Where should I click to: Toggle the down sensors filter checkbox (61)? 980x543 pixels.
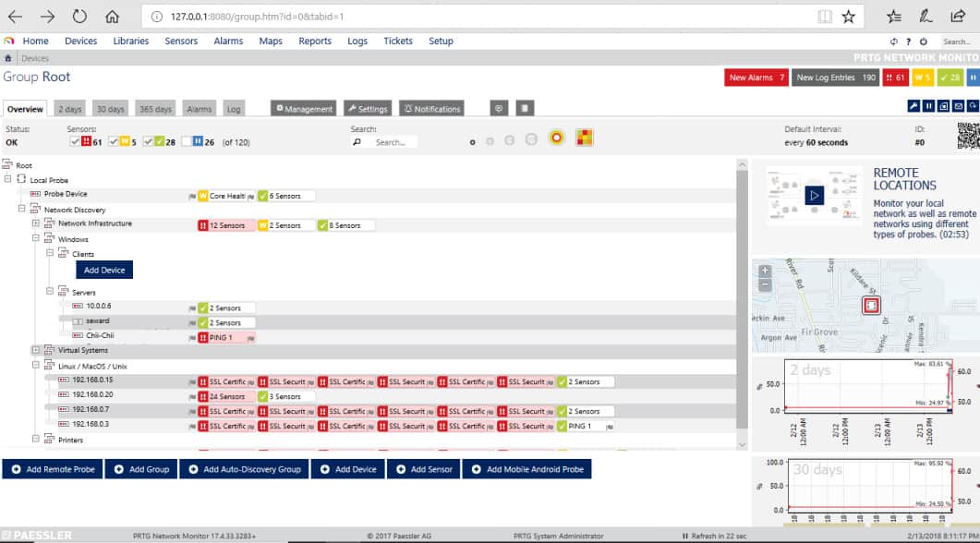75,142
